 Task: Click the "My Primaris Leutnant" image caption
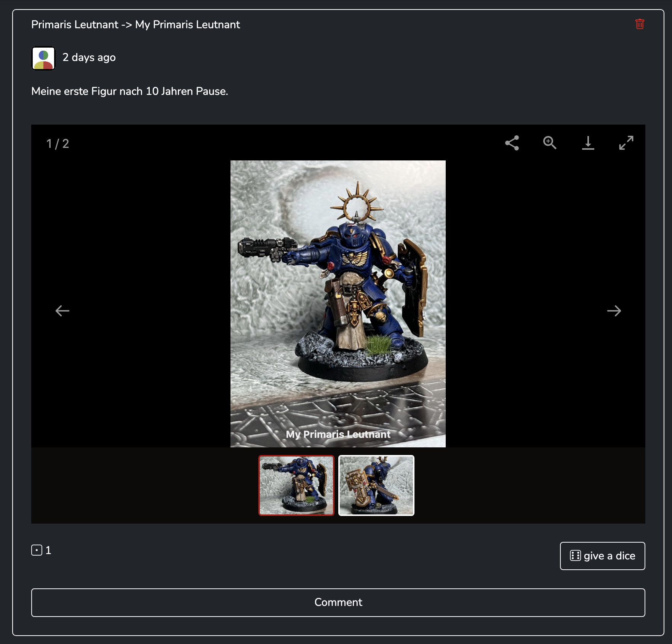coord(338,434)
